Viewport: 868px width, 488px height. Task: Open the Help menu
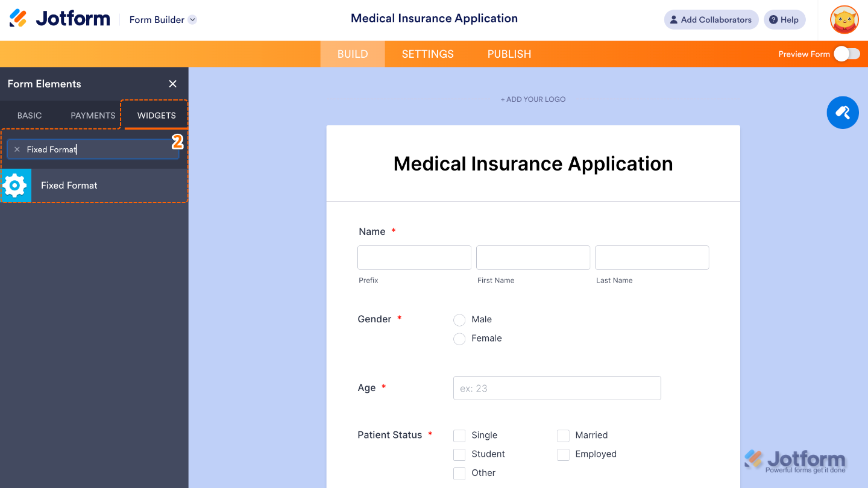(x=784, y=19)
